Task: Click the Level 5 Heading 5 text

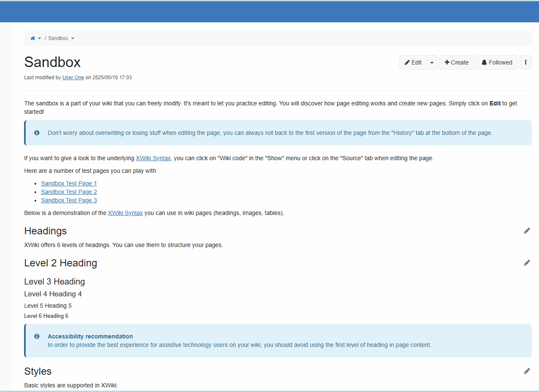Action: (48, 306)
